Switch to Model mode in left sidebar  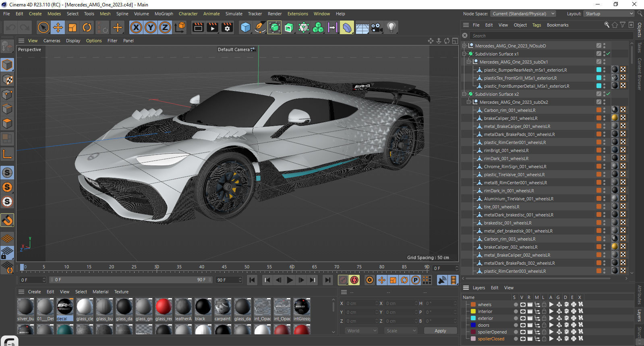[x=7, y=65]
